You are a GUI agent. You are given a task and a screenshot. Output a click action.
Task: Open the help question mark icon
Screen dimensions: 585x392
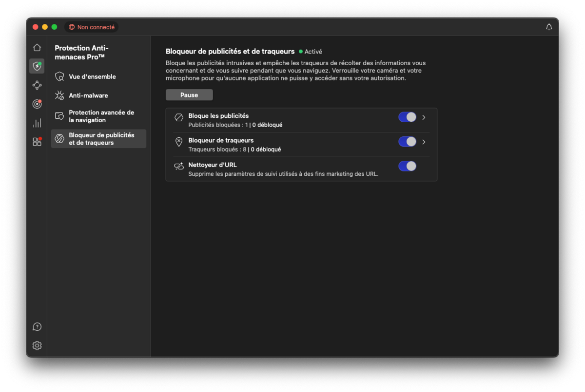click(x=37, y=327)
